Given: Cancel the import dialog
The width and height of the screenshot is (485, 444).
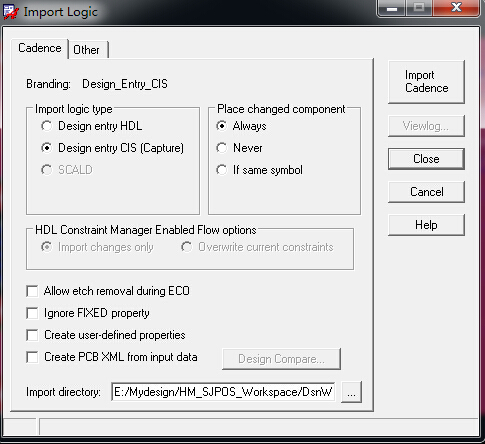Looking at the screenshot, I should click(426, 192).
